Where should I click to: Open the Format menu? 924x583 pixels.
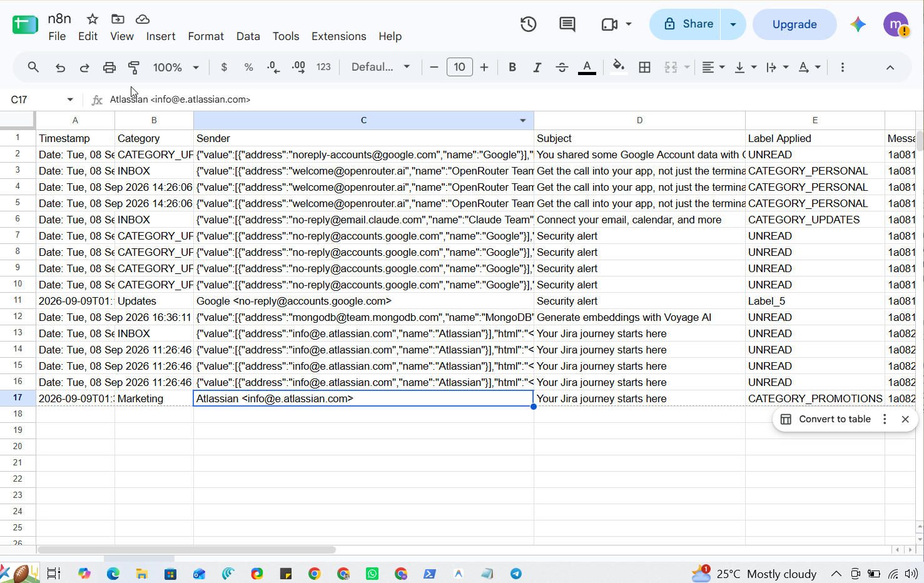206,36
